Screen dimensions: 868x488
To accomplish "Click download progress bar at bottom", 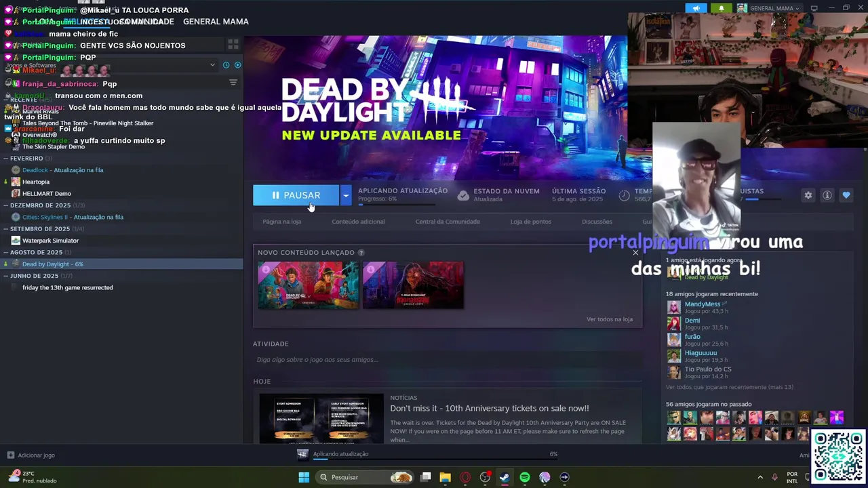I will coord(434,459).
